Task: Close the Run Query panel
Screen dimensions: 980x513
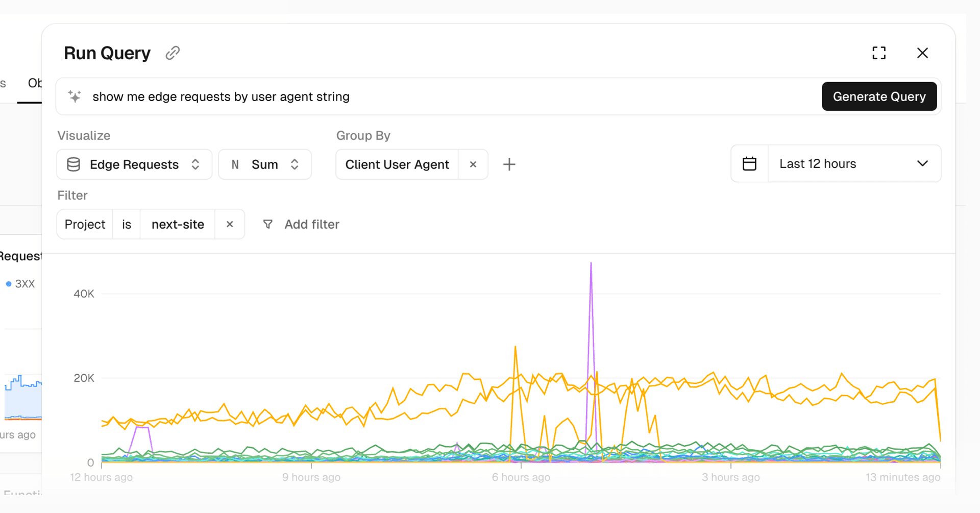Action: (x=922, y=53)
